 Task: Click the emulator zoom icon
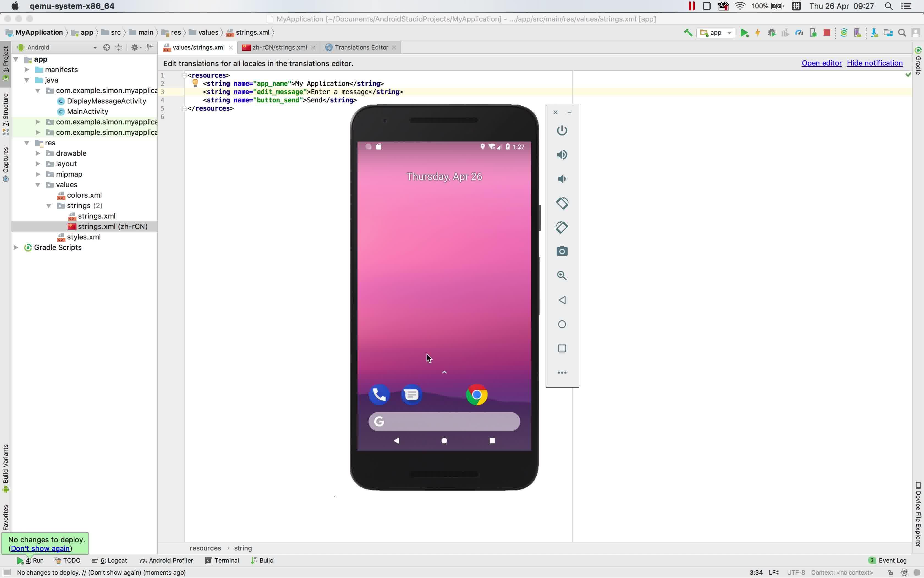point(562,276)
